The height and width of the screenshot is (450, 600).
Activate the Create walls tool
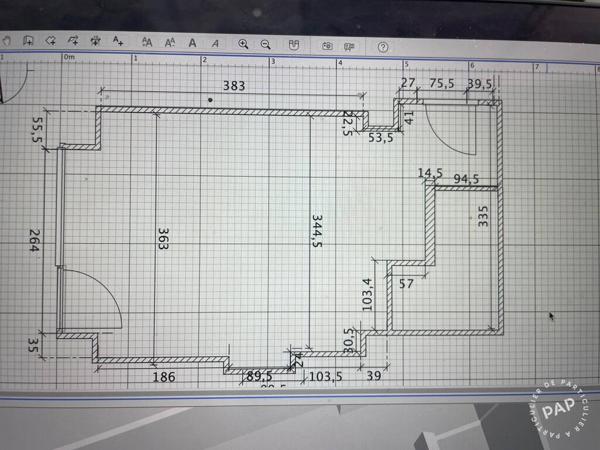click(x=28, y=41)
